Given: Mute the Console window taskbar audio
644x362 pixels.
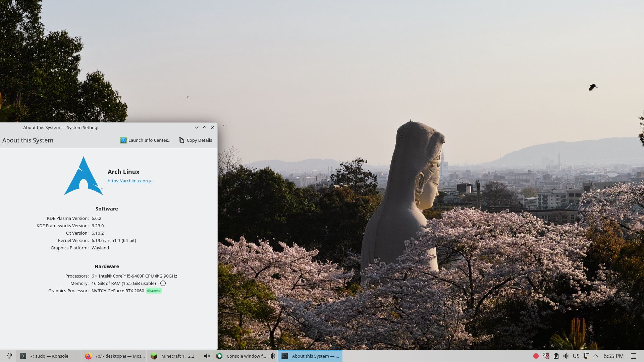Looking at the screenshot, I should 272,356.
